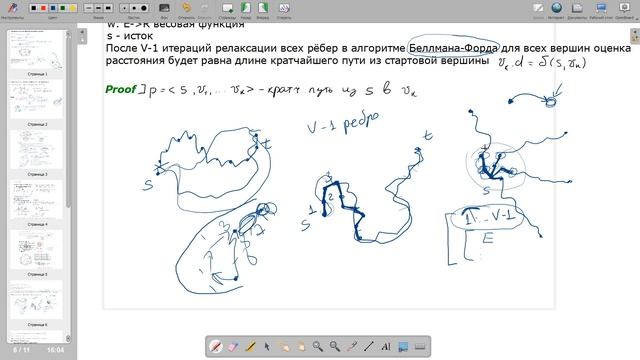Image resolution: width=640 pixels, height=360 pixels.
Task: Select the open-hand scroll page tool
Action: click(301, 347)
